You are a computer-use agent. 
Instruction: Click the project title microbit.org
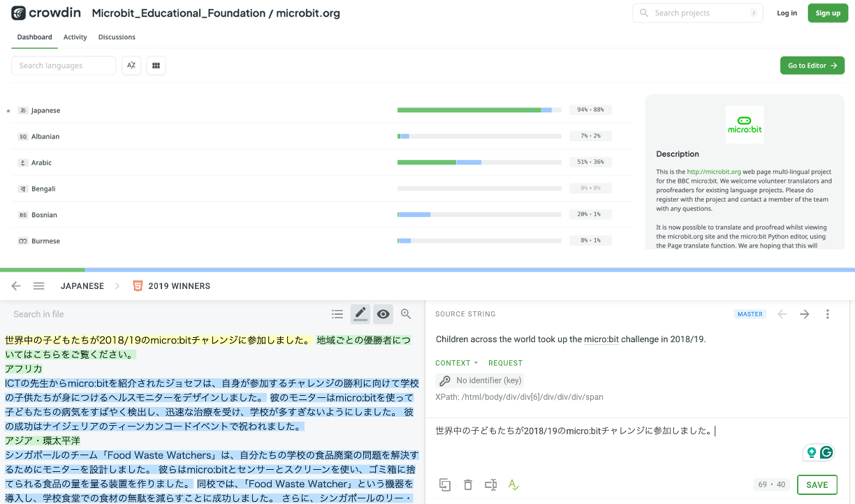[x=308, y=13]
